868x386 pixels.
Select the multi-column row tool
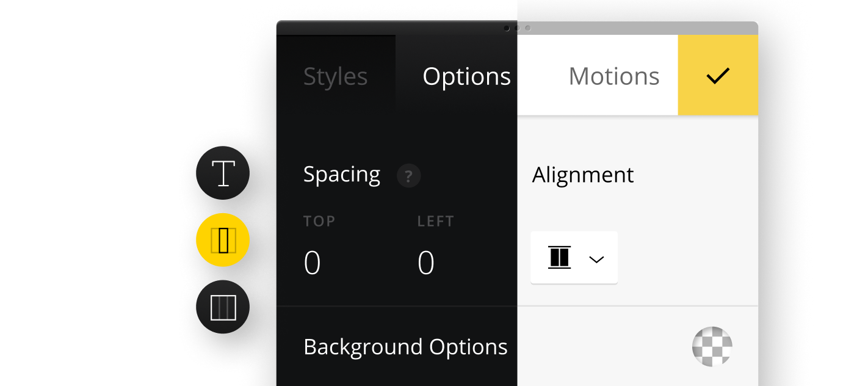click(x=223, y=307)
